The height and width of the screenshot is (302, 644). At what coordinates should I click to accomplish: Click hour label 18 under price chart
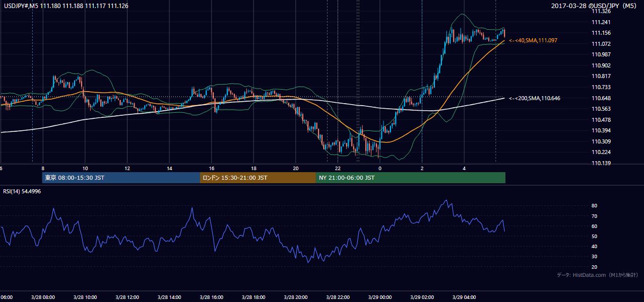pyautogui.click(x=253, y=168)
